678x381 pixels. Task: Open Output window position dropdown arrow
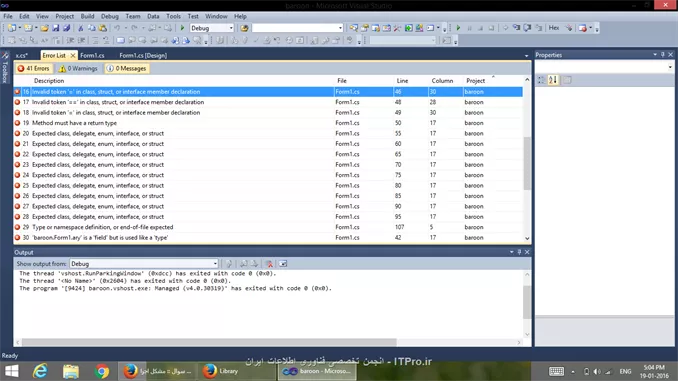click(512, 252)
